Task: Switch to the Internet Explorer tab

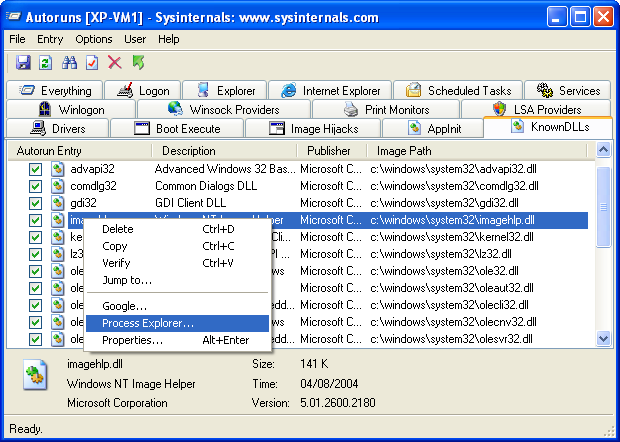Action: (330, 91)
